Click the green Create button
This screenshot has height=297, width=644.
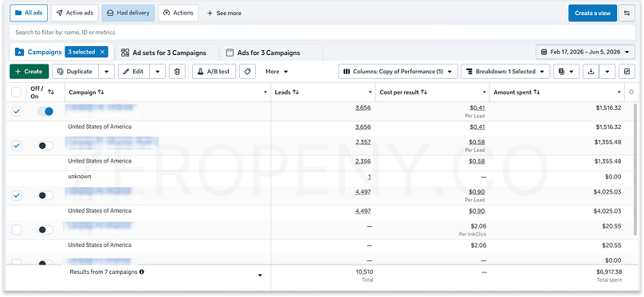(29, 72)
